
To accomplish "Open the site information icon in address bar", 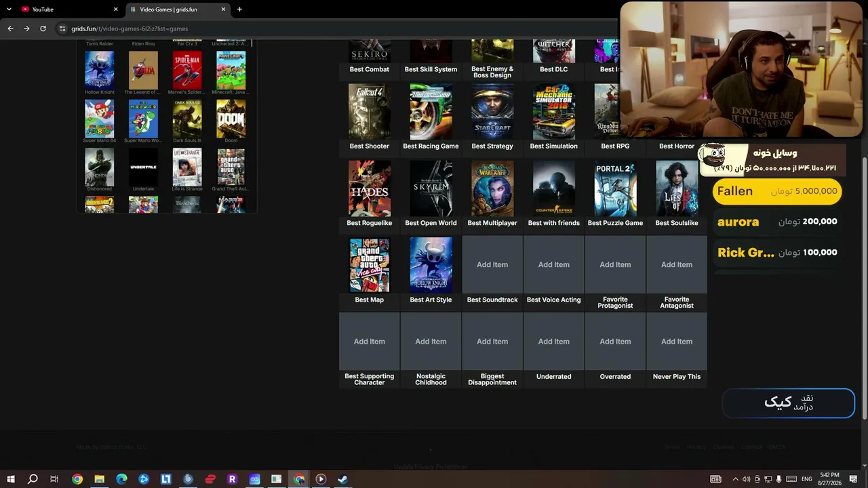I will pyautogui.click(x=62, y=28).
